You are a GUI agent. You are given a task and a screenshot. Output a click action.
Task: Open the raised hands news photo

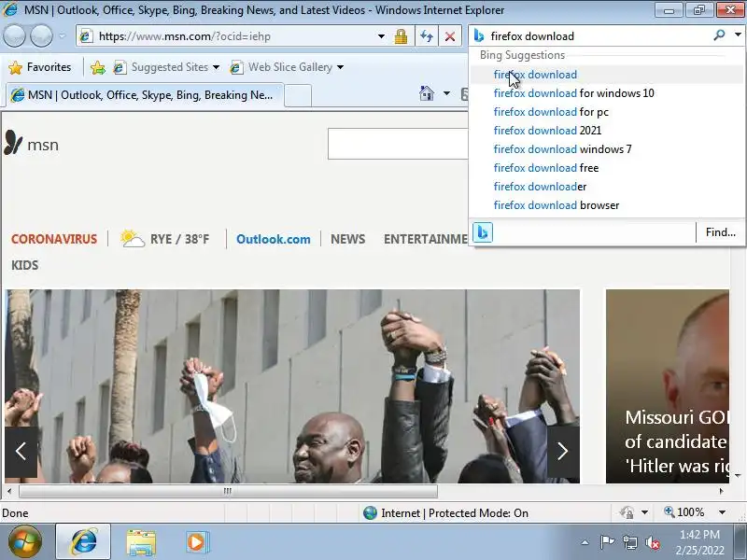[x=292, y=386]
